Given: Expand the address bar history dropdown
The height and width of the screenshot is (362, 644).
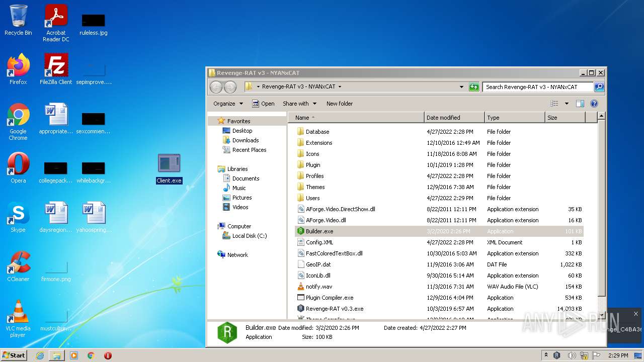Looking at the screenshot, I should (x=461, y=87).
